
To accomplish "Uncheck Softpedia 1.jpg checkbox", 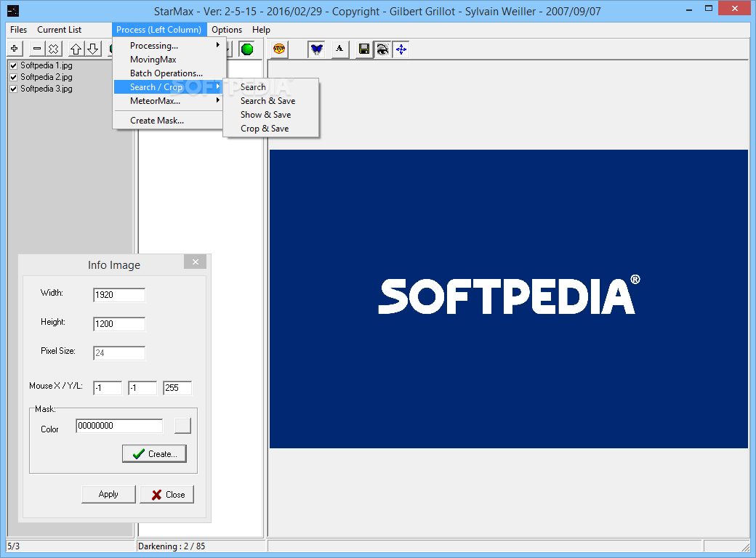I will 14,65.
